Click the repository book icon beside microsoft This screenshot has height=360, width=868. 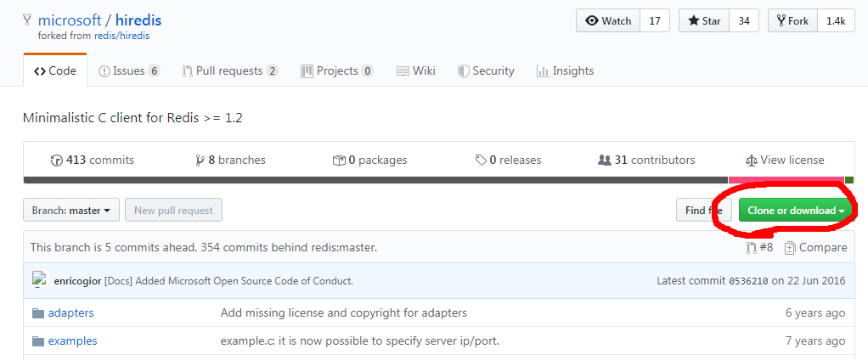click(28, 20)
